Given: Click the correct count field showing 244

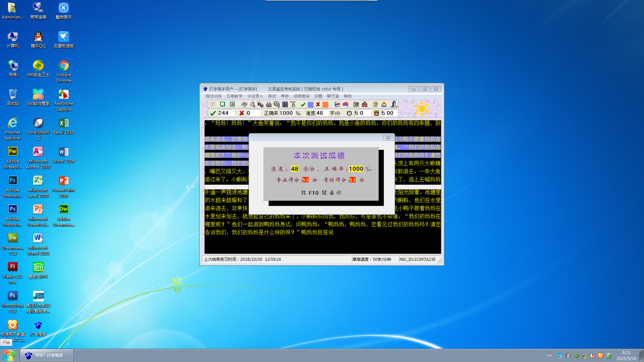Looking at the screenshot, I should coord(226,113).
